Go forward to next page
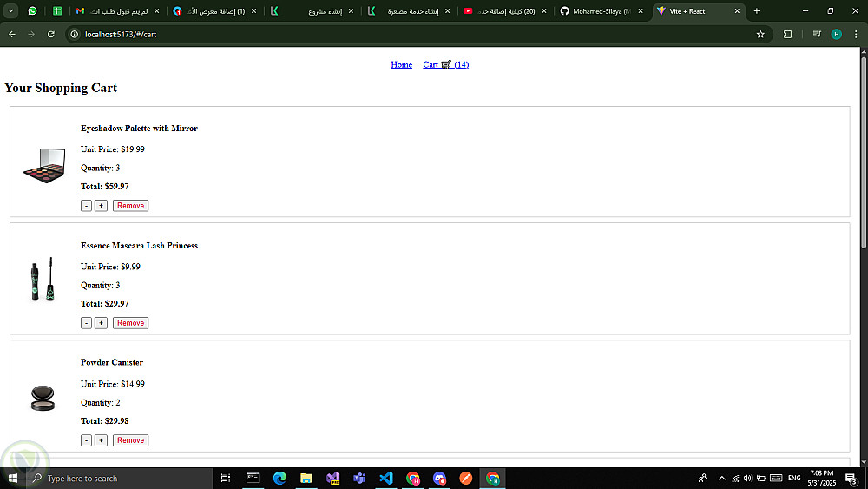Image resolution: width=868 pixels, height=489 pixels. pyautogui.click(x=31, y=35)
